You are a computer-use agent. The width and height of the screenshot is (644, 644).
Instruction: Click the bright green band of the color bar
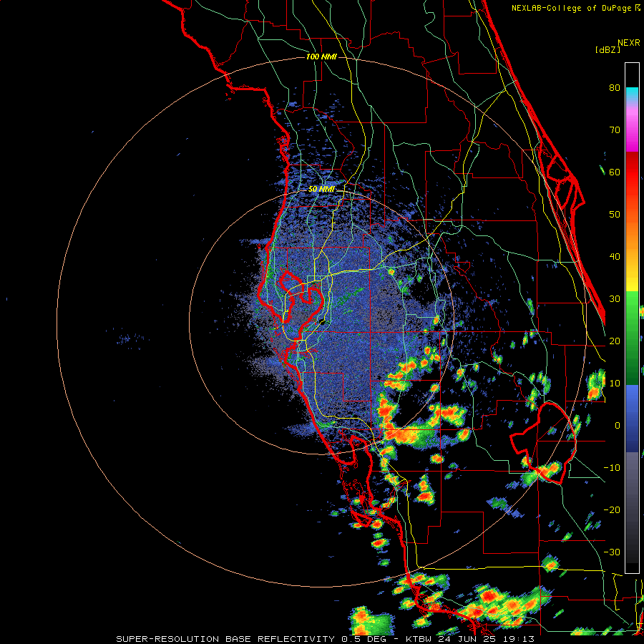pos(632,312)
